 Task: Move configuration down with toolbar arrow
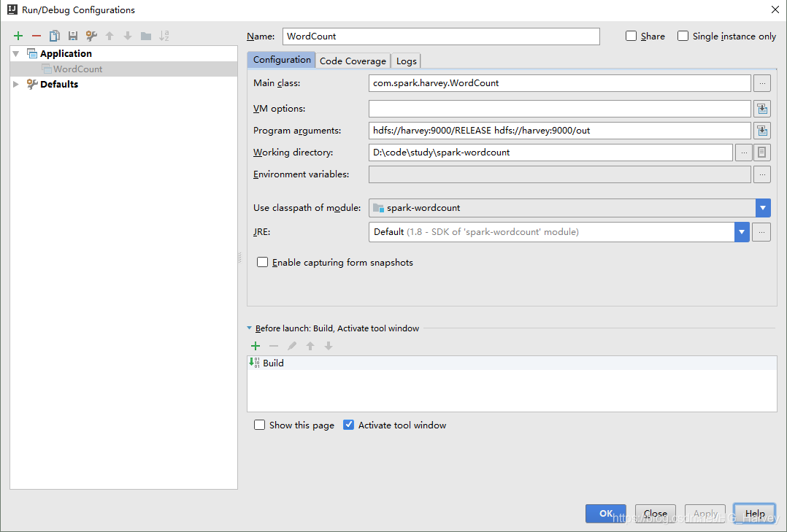[128, 36]
